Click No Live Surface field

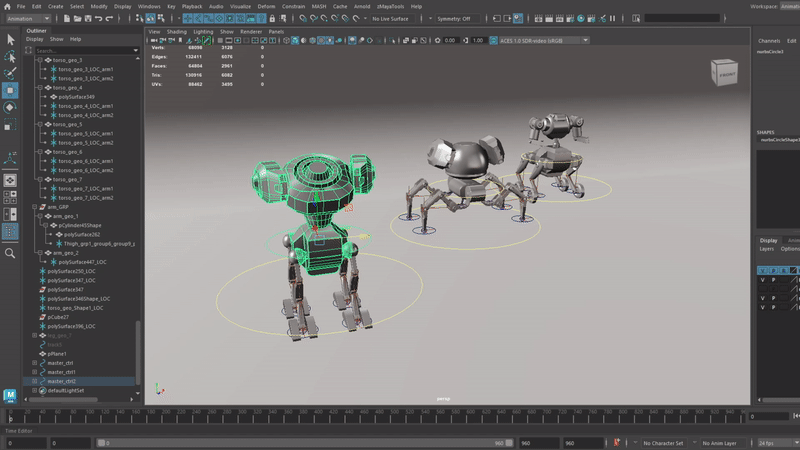coord(391,19)
